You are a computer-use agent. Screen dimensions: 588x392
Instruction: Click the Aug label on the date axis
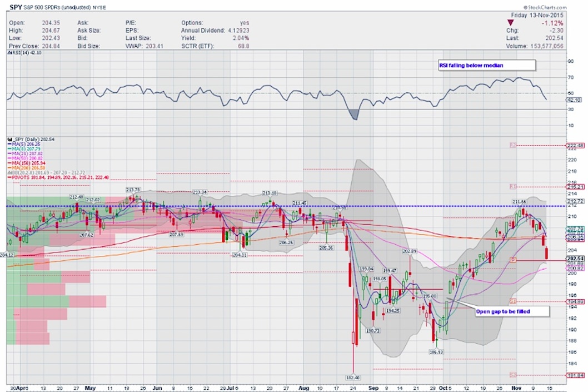click(x=303, y=388)
